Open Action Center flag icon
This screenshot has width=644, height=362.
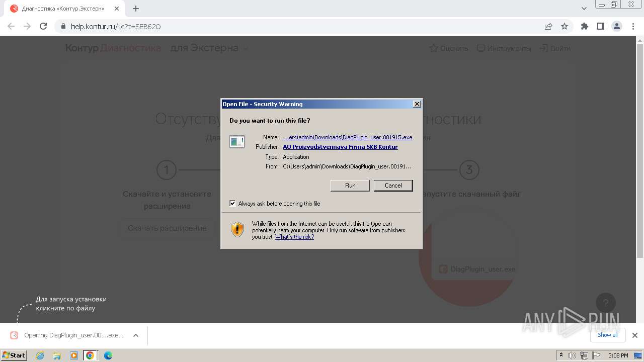[x=595, y=355]
